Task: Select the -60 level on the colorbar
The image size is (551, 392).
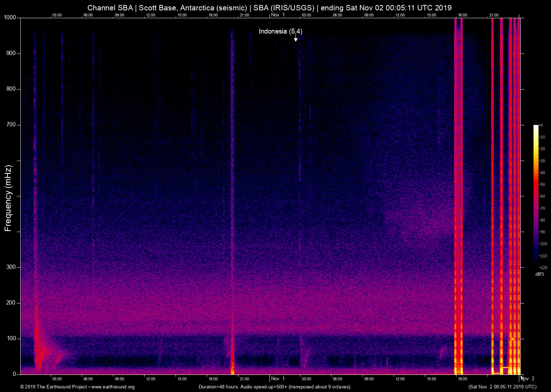Action: click(542, 196)
